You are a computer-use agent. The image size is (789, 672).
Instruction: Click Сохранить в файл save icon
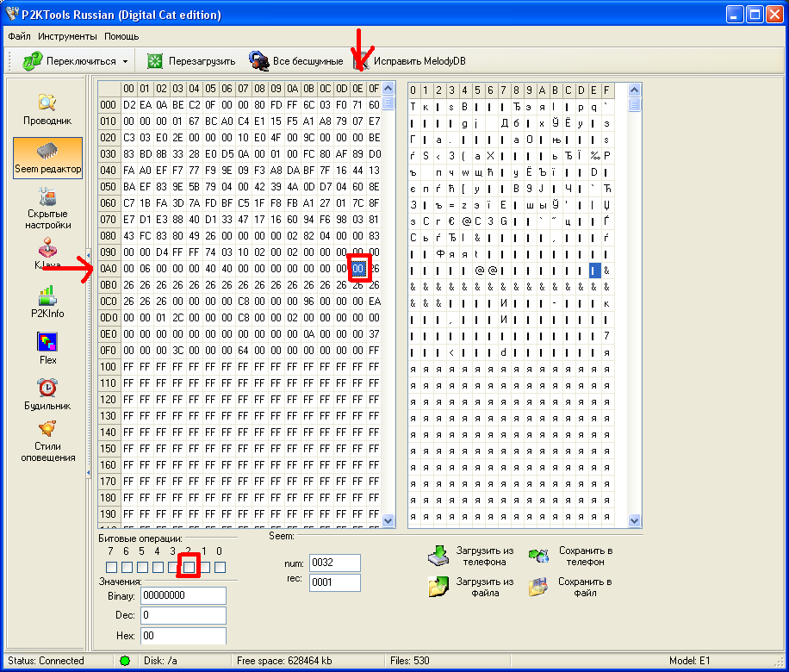(x=537, y=587)
